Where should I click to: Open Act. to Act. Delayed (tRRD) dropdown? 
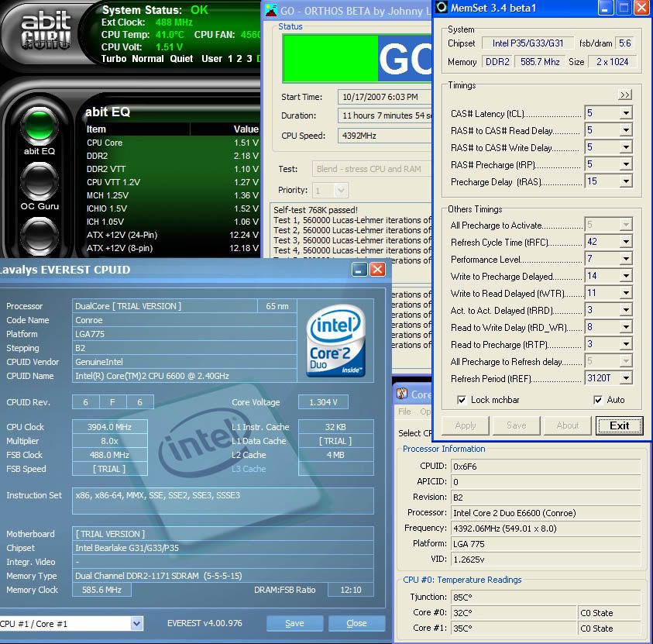click(x=626, y=310)
